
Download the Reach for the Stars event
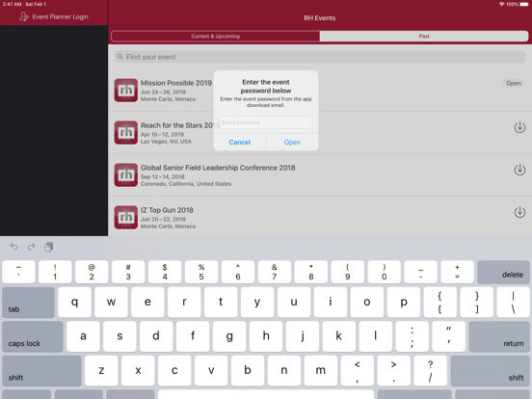(519, 127)
